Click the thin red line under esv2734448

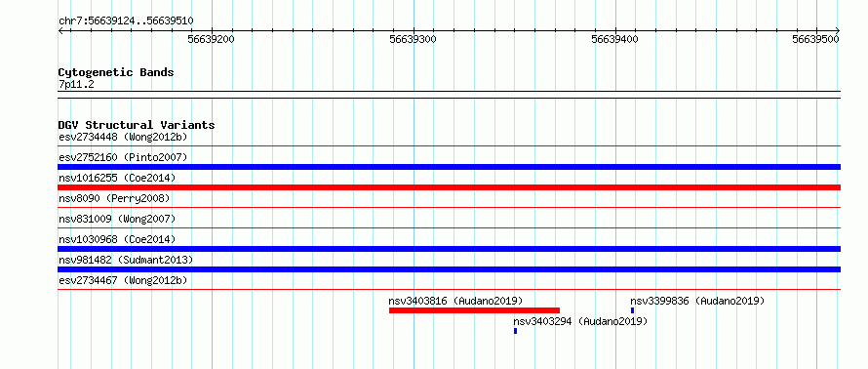(449, 146)
